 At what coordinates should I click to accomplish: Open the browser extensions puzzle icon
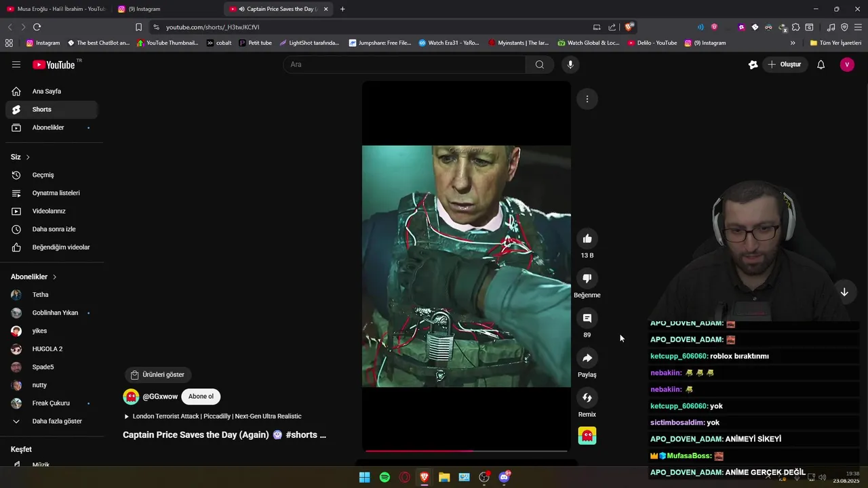coord(796,27)
